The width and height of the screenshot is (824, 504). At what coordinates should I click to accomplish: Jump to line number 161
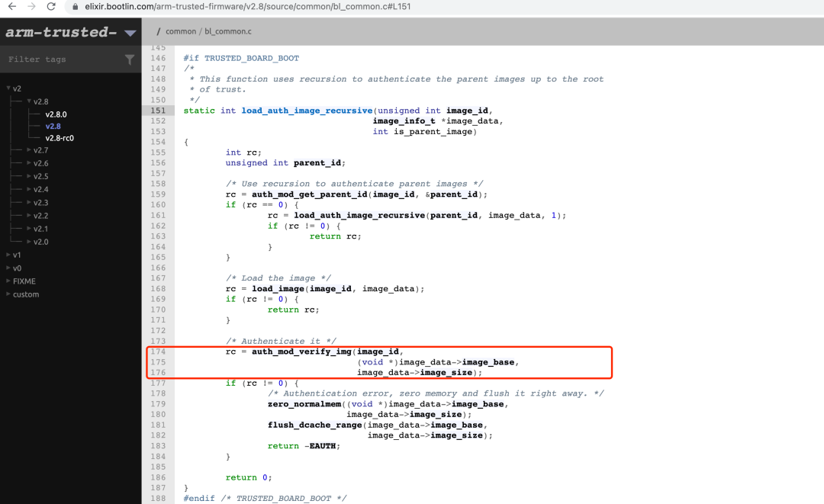click(x=158, y=215)
